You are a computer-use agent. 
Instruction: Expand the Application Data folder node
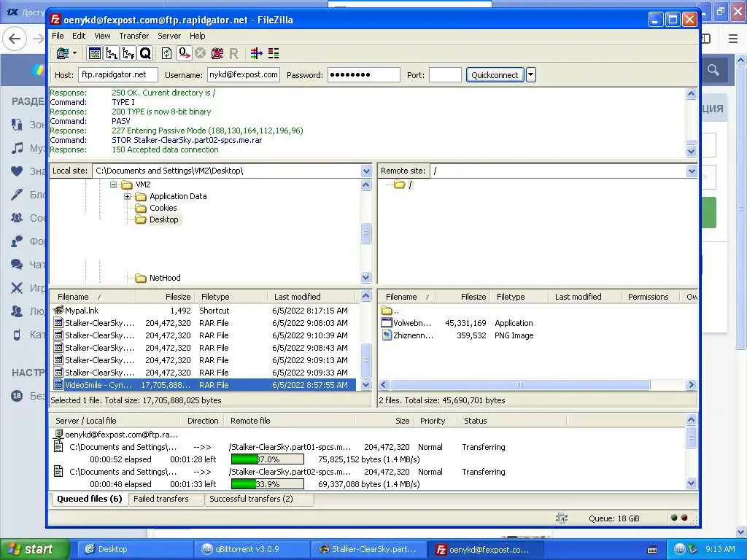(127, 196)
